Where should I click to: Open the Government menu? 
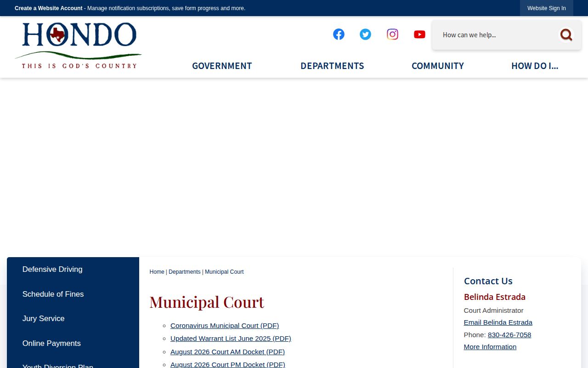(x=222, y=66)
